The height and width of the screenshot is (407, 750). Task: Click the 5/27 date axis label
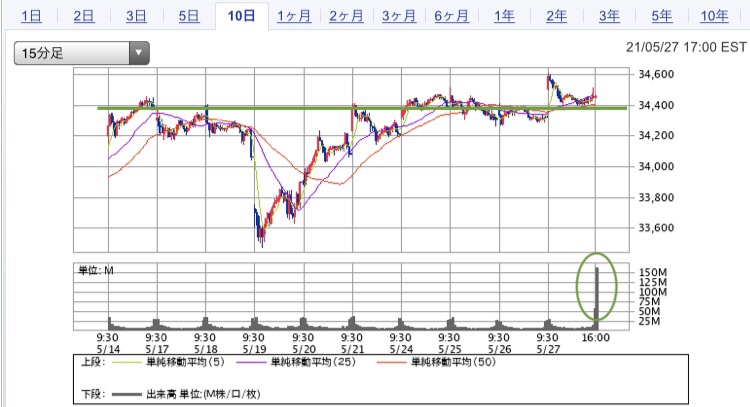coord(548,349)
